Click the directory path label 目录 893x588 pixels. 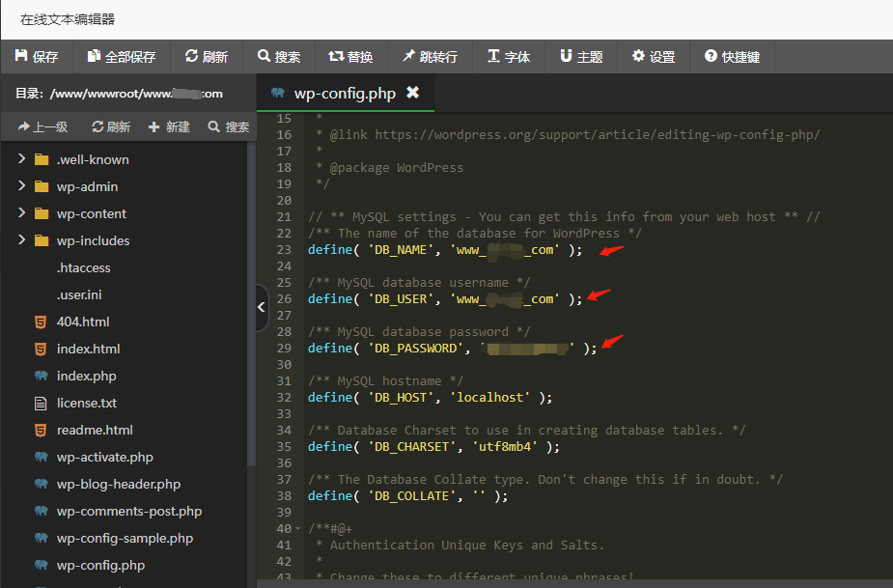(119, 94)
